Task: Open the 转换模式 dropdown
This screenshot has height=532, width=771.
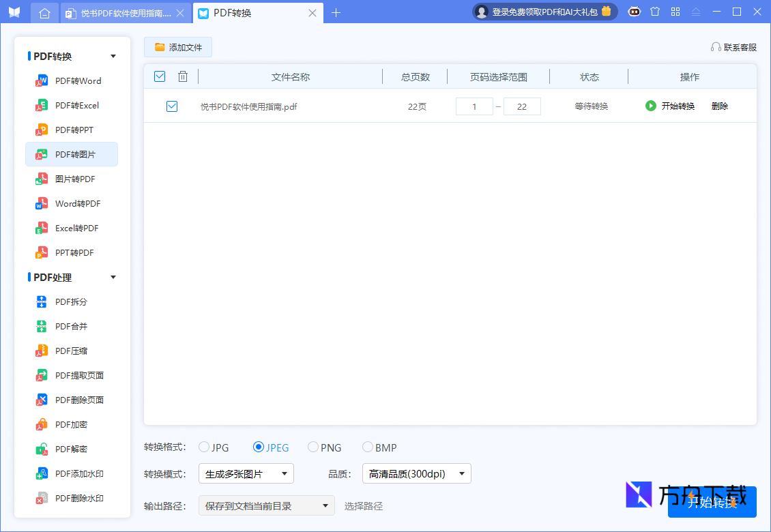Action: click(246, 473)
